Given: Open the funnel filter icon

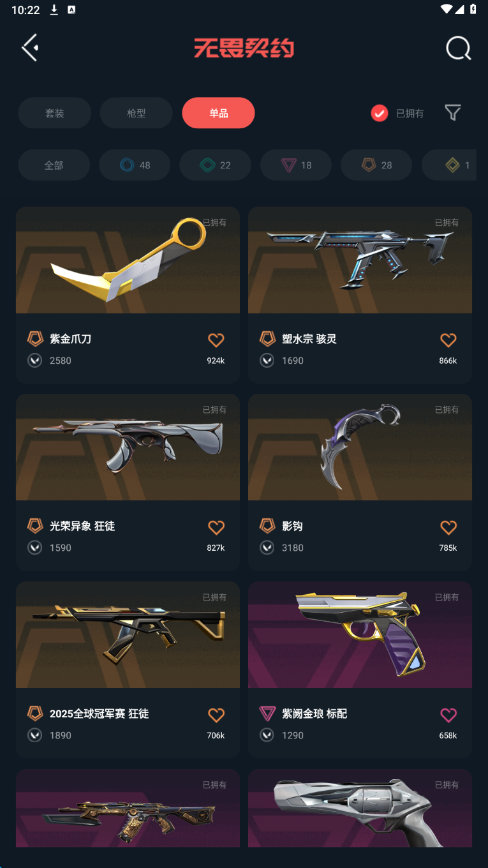Looking at the screenshot, I should 452,113.
